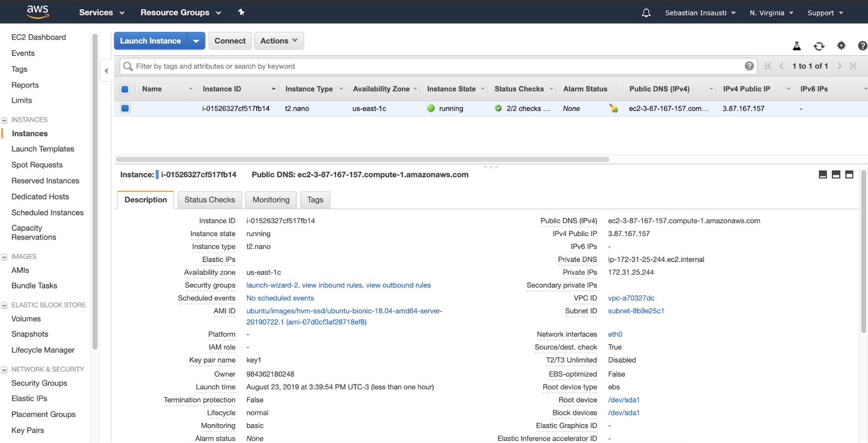Open Key Pairs in sidebar
Viewport: 868px width, 443px height.
pyautogui.click(x=28, y=430)
